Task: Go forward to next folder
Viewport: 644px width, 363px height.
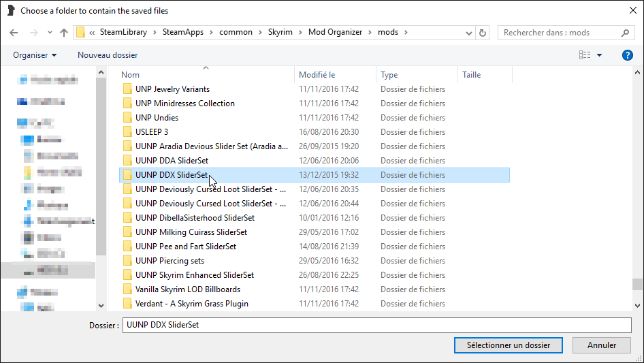Action: [x=33, y=33]
